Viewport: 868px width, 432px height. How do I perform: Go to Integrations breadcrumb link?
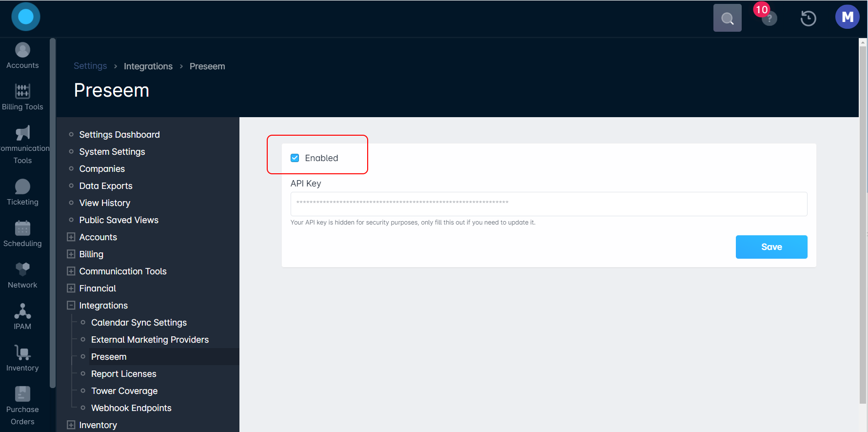pyautogui.click(x=148, y=66)
